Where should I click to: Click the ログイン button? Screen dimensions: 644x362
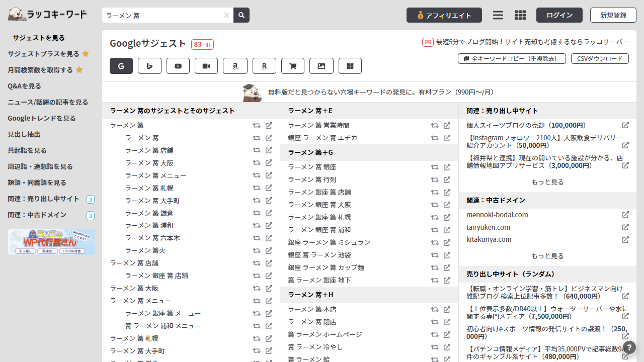[559, 15]
